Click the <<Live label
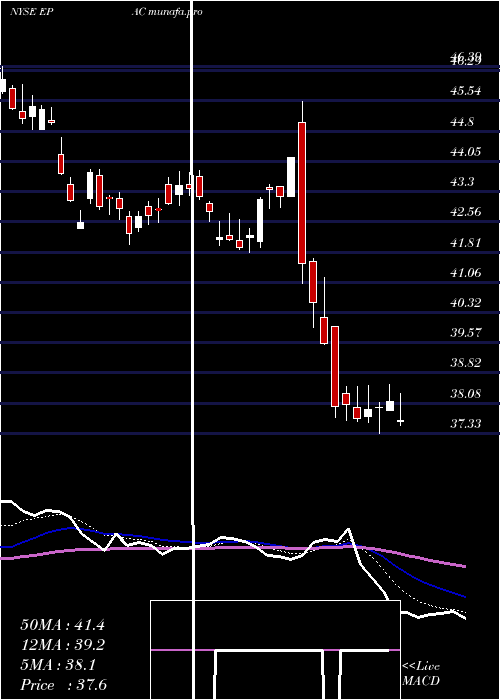The height and width of the screenshot is (700, 500). (421, 667)
